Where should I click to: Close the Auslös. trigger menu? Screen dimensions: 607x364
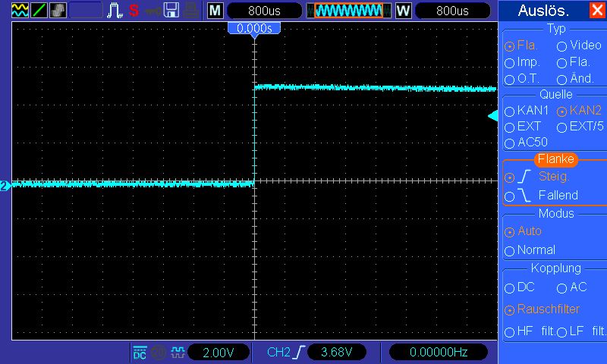tap(597, 11)
